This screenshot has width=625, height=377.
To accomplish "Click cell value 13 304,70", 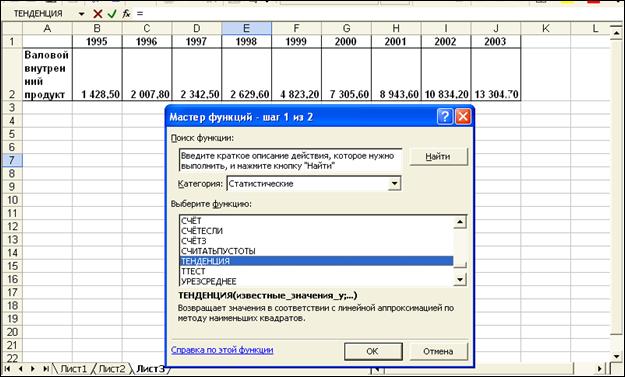I will coord(496,75).
